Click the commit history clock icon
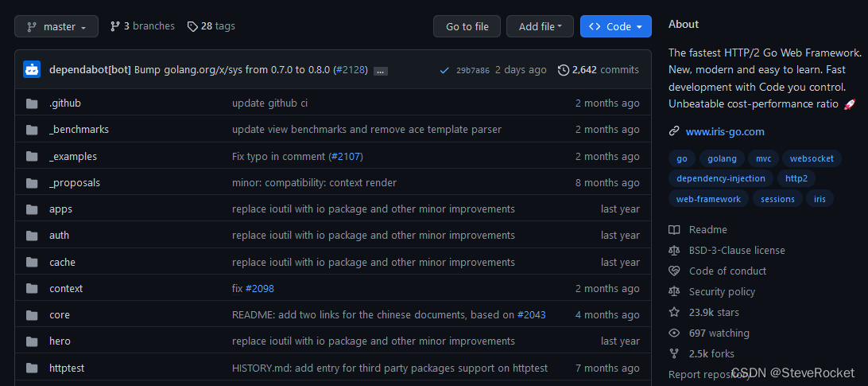 point(564,70)
